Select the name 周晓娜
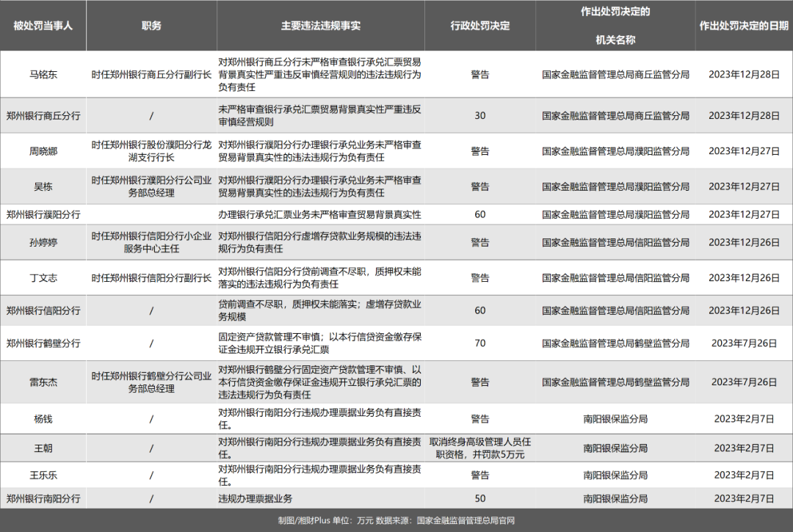The width and height of the screenshot is (793, 532). (x=43, y=151)
